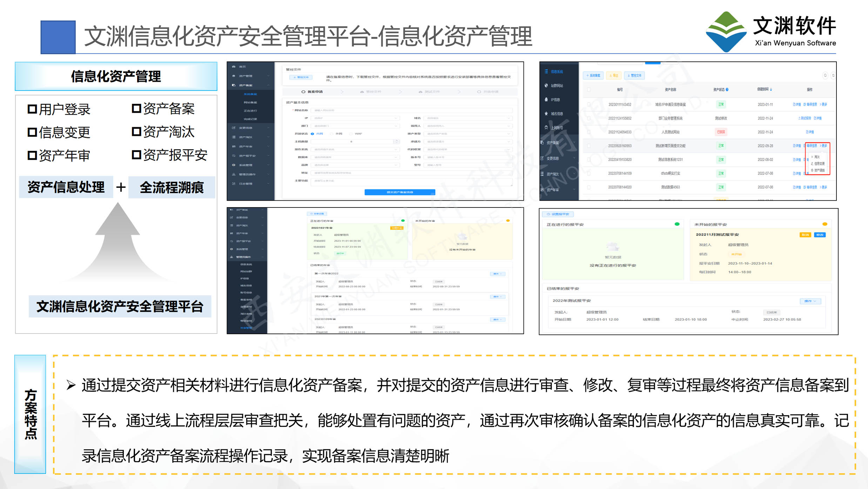Viewport: 868px width, 489px height.
Task: Tick the checkbox for row 20220928160953
Action: pyautogui.click(x=589, y=146)
